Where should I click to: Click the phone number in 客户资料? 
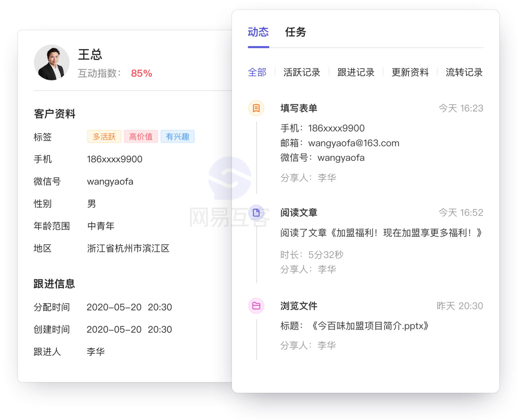[115, 159]
